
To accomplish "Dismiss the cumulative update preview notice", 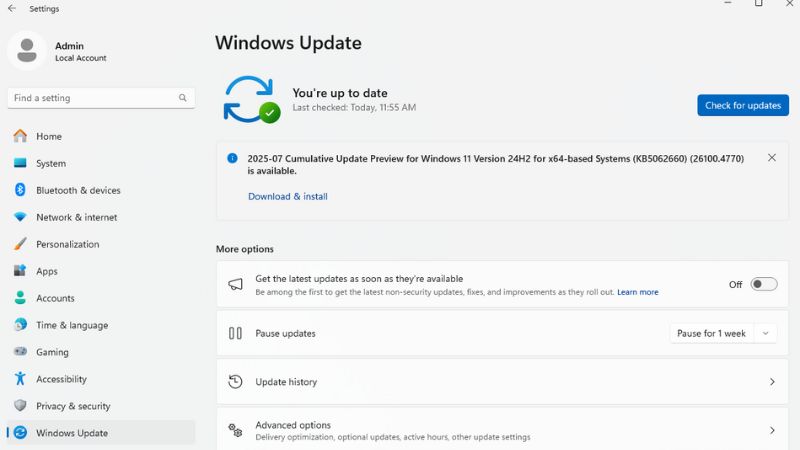I will pyautogui.click(x=772, y=158).
